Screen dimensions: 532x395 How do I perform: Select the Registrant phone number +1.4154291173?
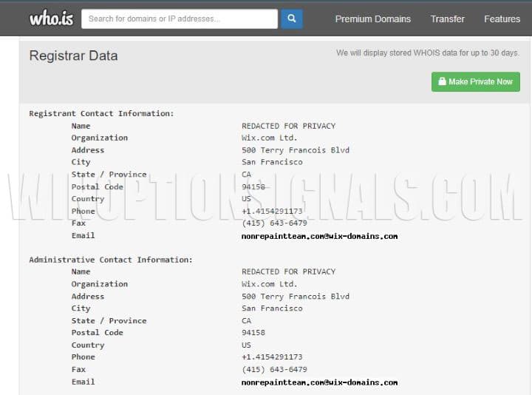pyautogui.click(x=271, y=211)
